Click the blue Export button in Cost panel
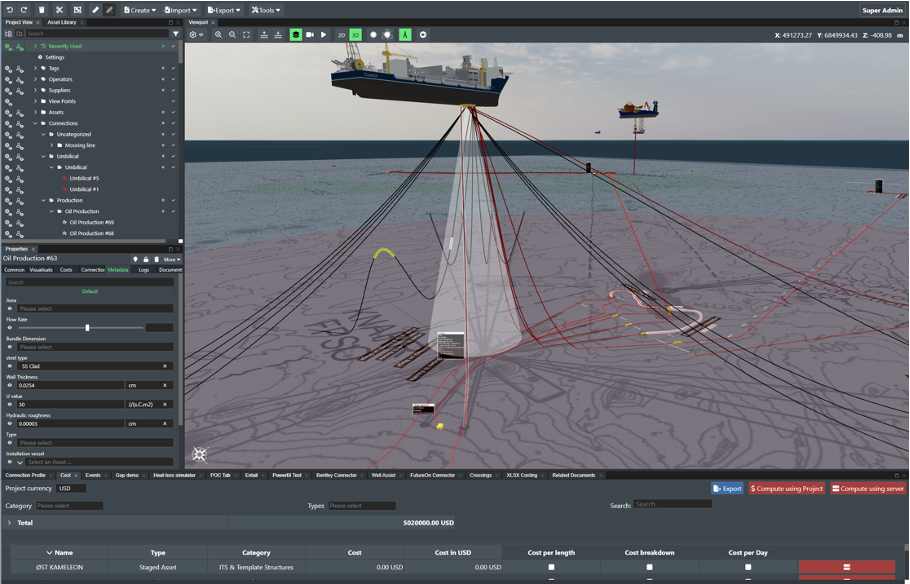This screenshot has width=910, height=584. coord(727,489)
